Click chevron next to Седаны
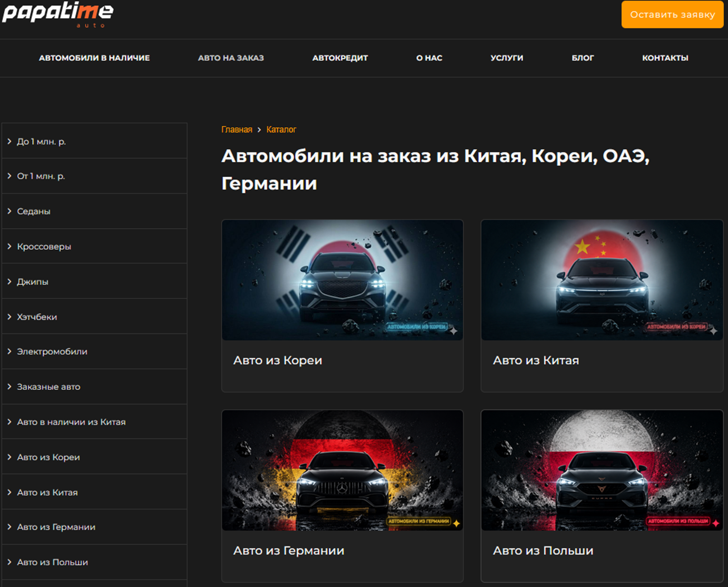This screenshot has height=587, width=728. coord(9,211)
